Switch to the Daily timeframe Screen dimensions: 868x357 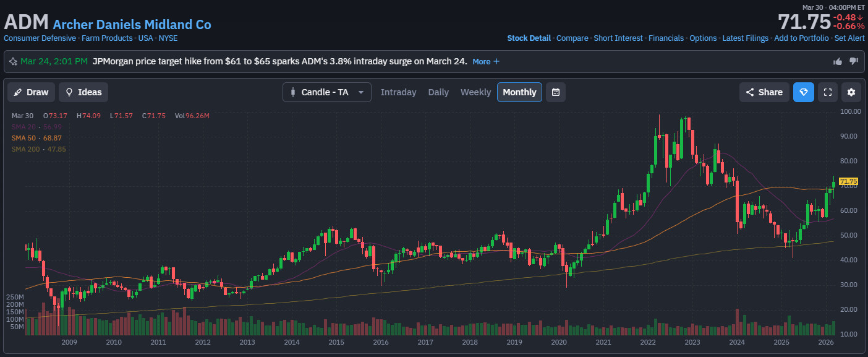click(438, 92)
